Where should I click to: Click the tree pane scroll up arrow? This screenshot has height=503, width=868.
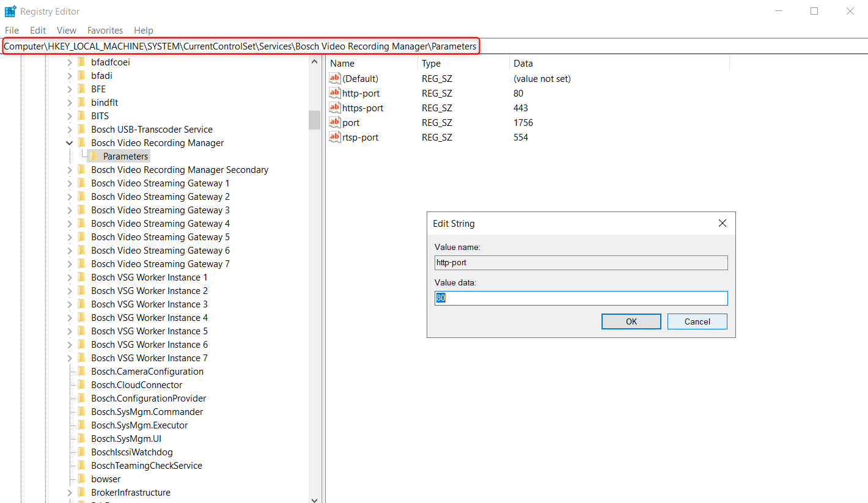coord(315,61)
